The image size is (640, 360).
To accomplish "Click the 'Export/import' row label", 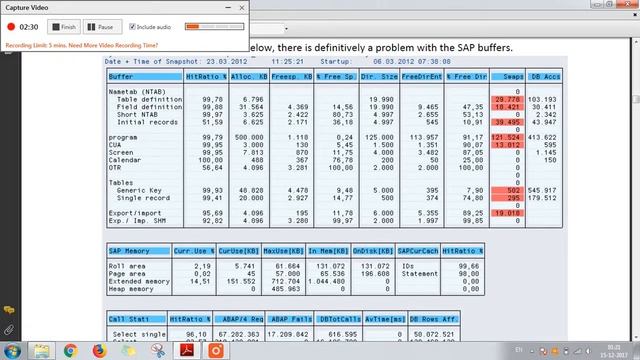I will click(135, 213).
